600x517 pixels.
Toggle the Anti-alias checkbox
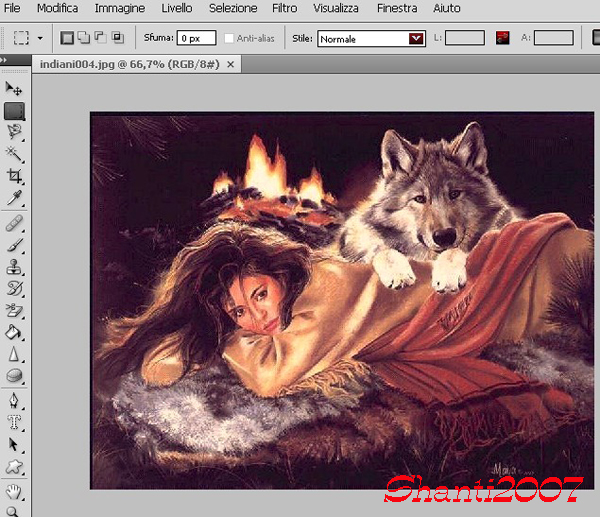click(x=228, y=38)
